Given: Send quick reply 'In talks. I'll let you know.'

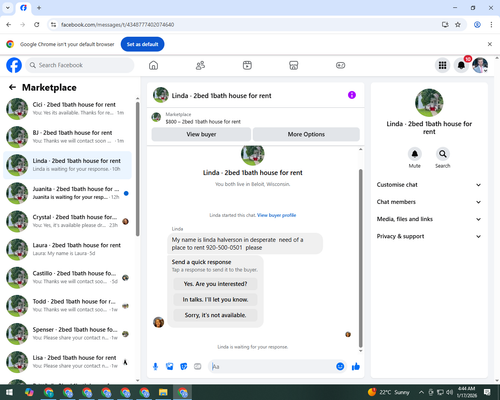Looking at the screenshot, I should pyautogui.click(x=215, y=300).
